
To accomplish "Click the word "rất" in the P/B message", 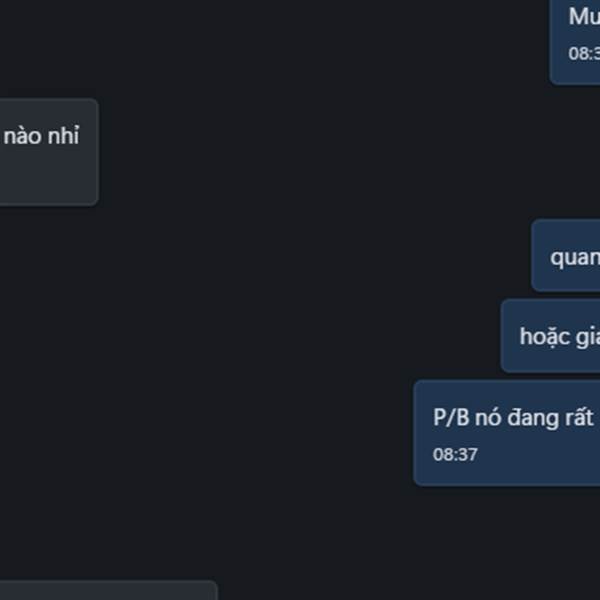I will pos(576,417).
